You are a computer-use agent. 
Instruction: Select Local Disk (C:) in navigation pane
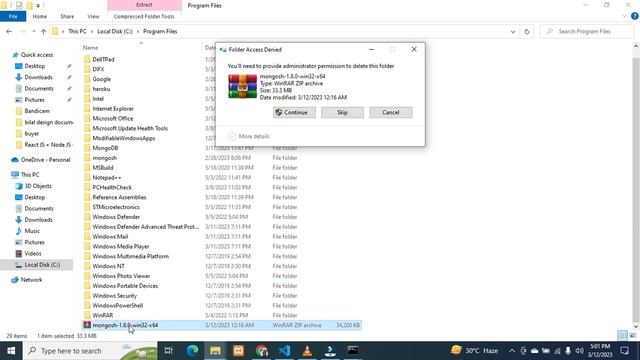42,265
